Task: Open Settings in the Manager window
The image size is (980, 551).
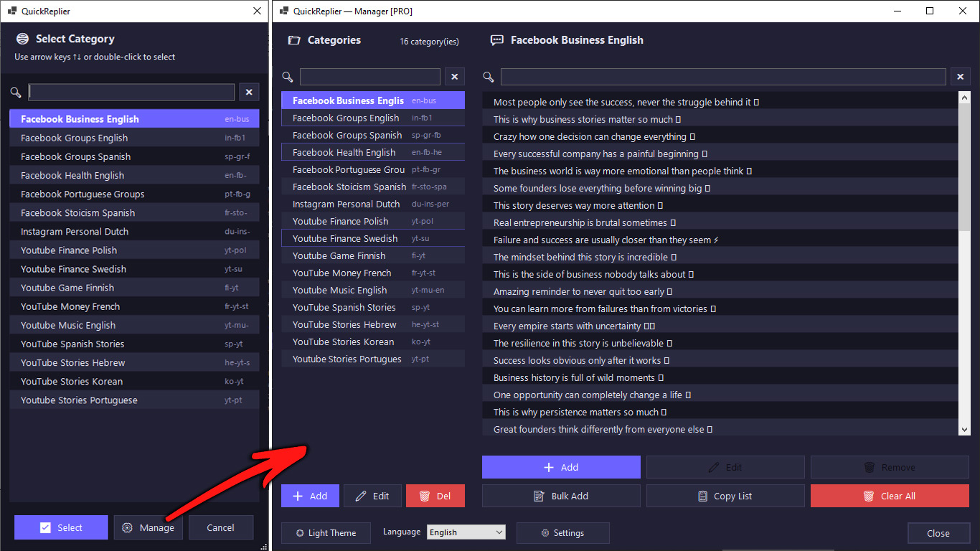Action: (562, 533)
